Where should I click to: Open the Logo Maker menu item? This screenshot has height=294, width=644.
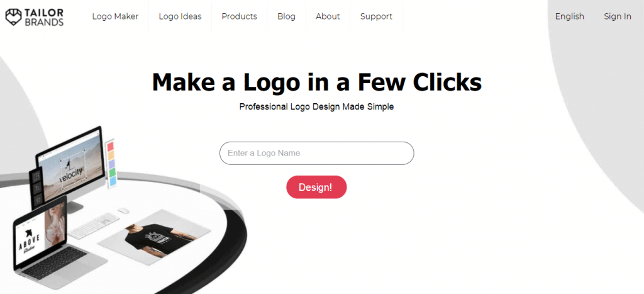[x=115, y=16]
